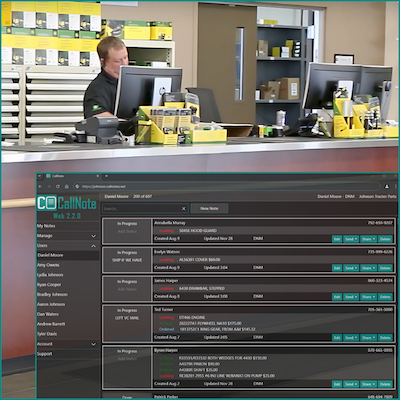The image size is (400, 400).
Task: Click the browser forward arrow
Action: (49, 186)
